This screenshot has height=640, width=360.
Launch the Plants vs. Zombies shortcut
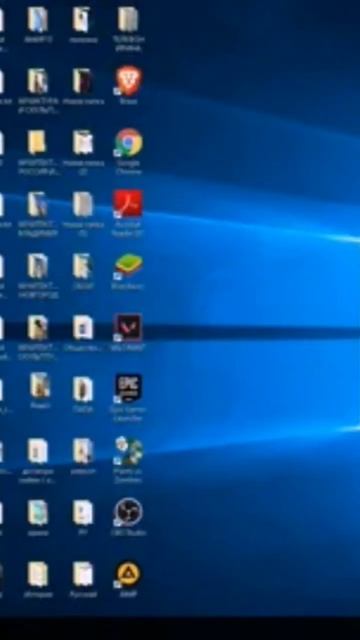[128, 451]
